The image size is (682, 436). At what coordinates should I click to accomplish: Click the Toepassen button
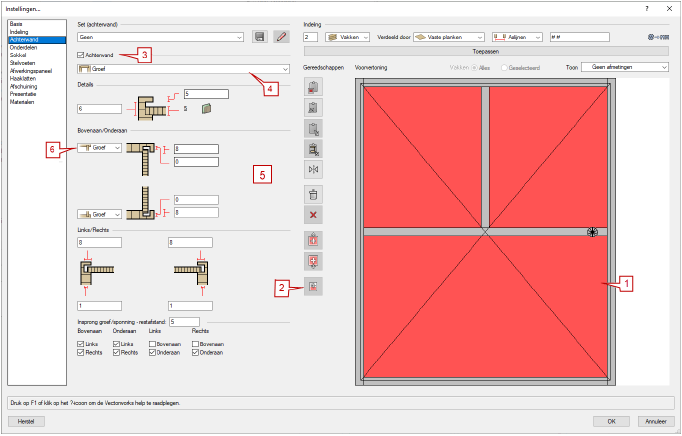pos(486,51)
